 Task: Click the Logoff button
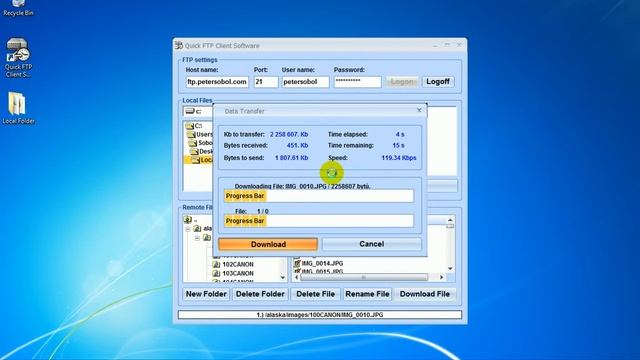[438, 82]
